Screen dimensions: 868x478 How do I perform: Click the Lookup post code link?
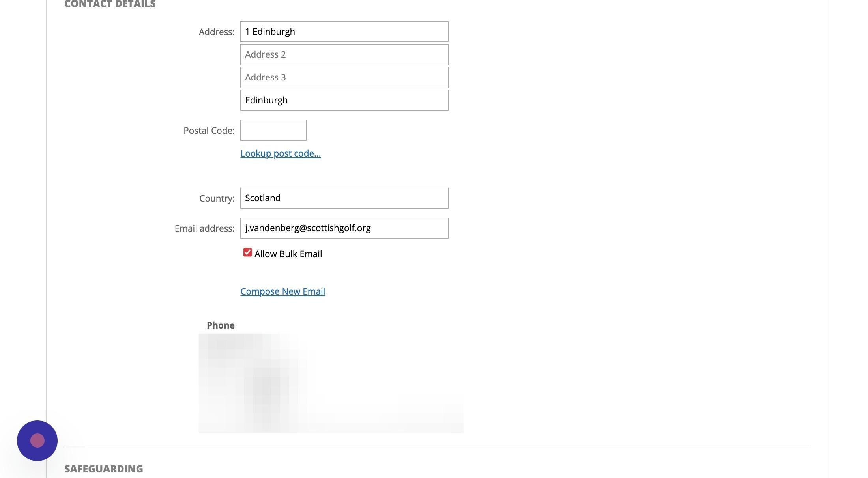click(x=281, y=153)
